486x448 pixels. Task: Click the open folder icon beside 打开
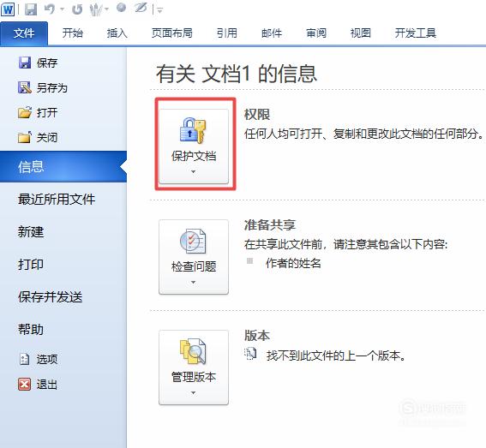coord(25,112)
